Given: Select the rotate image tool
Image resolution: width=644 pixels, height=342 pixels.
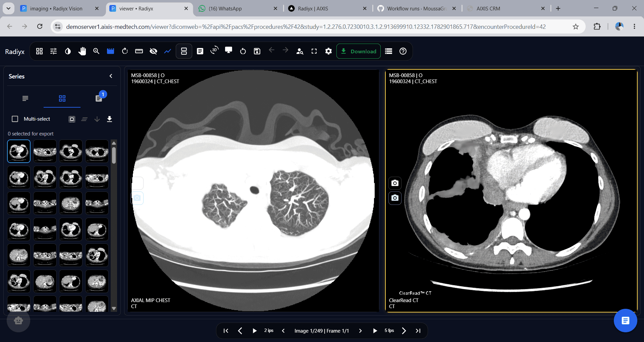Looking at the screenshot, I should [125, 51].
